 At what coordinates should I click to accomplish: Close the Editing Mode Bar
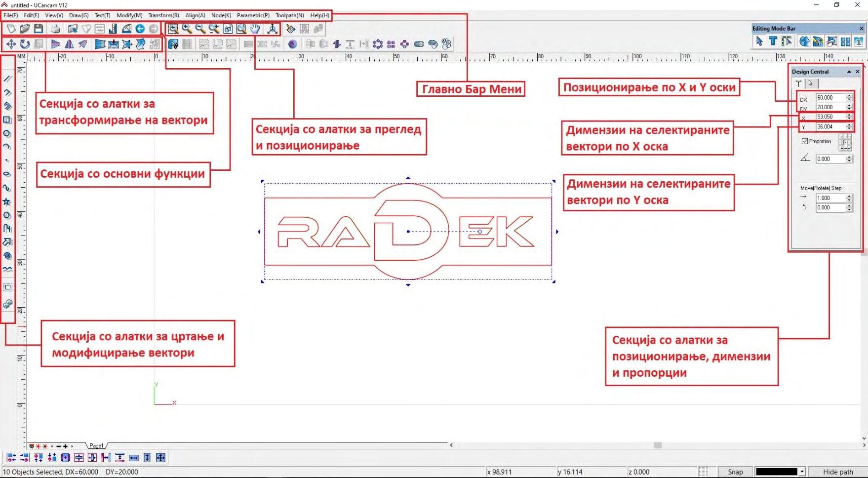pos(862,28)
